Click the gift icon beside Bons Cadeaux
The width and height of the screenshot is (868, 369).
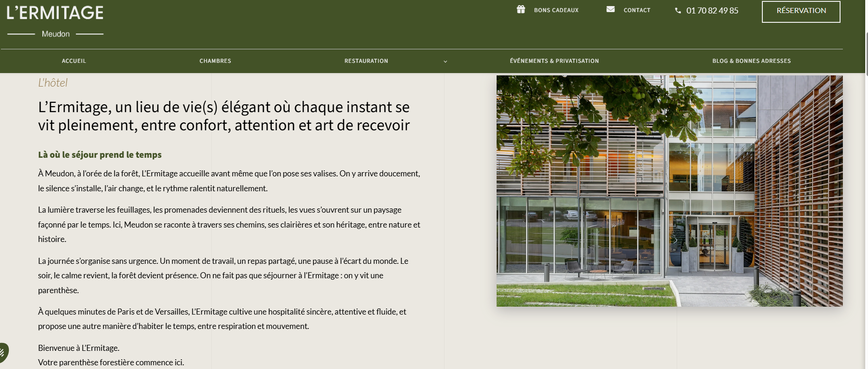point(521,9)
